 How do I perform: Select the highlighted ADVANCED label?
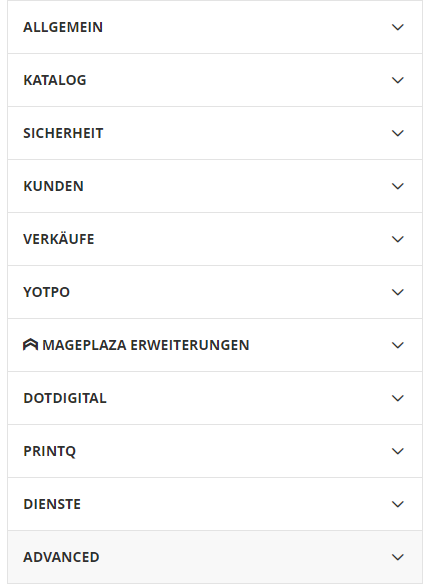point(61,557)
